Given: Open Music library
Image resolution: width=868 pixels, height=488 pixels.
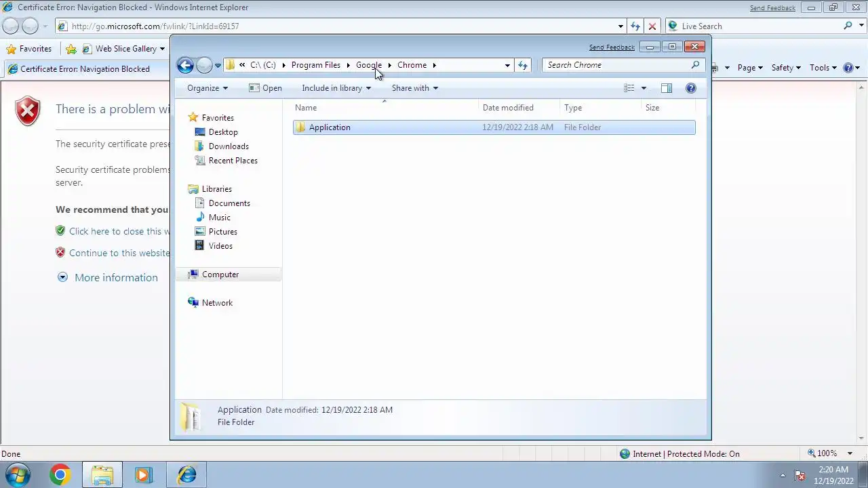Looking at the screenshot, I should pyautogui.click(x=219, y=218).
